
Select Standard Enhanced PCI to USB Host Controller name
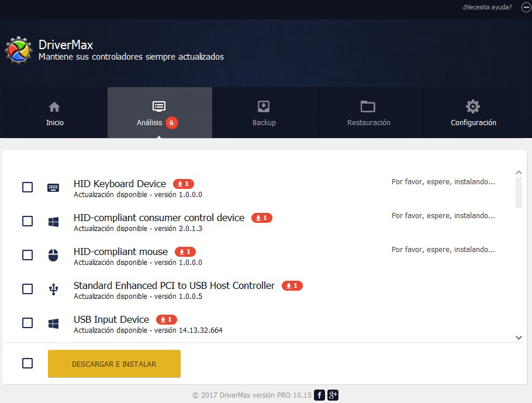click(174, 286)
